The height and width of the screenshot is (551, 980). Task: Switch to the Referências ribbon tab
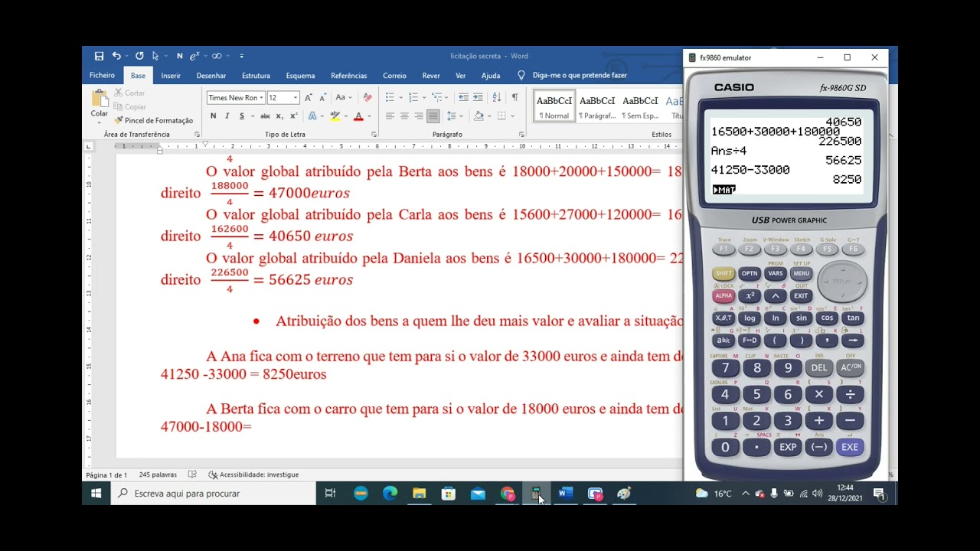tap(348, 76)
